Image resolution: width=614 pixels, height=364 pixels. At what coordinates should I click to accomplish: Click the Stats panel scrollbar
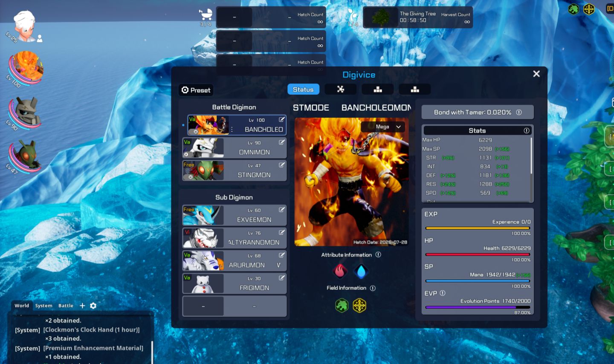click(531, 156)
